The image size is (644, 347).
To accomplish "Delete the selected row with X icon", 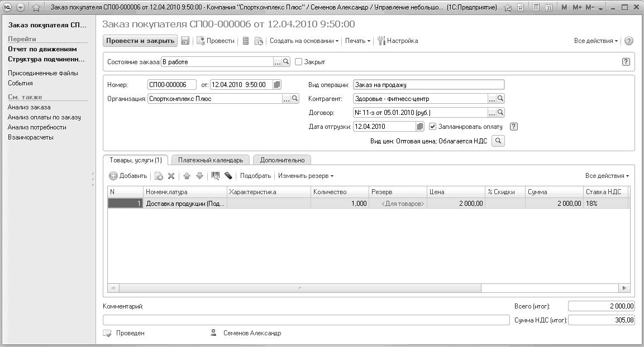I will pyautogui.click(x=171, y=176).
